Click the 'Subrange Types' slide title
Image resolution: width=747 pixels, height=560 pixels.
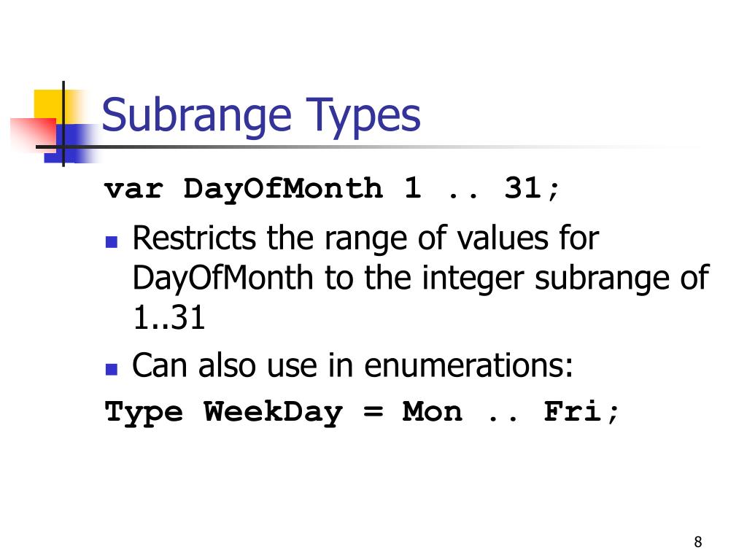pyautogui.click(x=261, y=116)
